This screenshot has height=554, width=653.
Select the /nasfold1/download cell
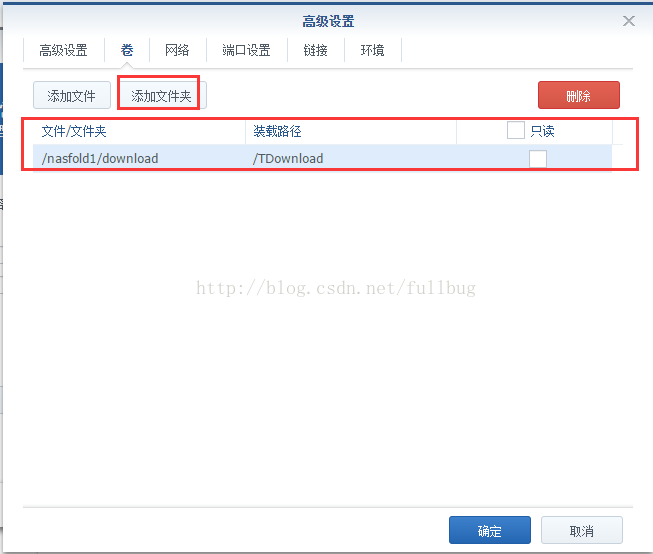coord(139,158)
